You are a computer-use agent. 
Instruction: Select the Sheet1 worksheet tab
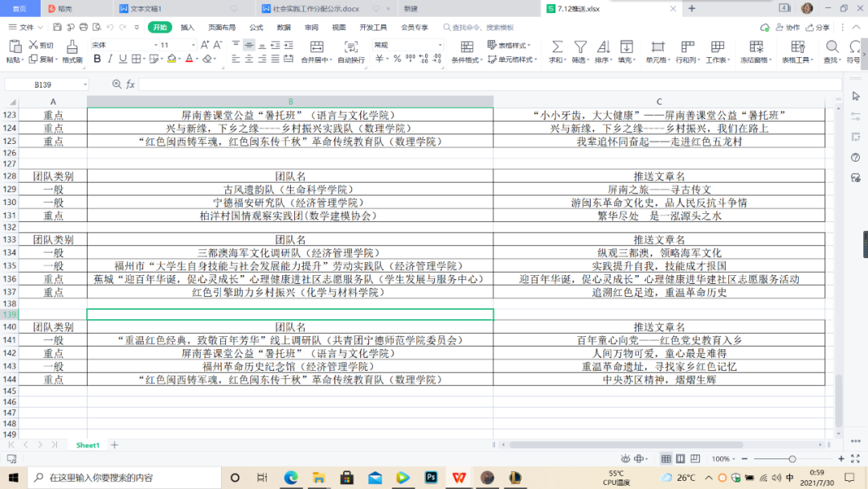tap(88, 445)
